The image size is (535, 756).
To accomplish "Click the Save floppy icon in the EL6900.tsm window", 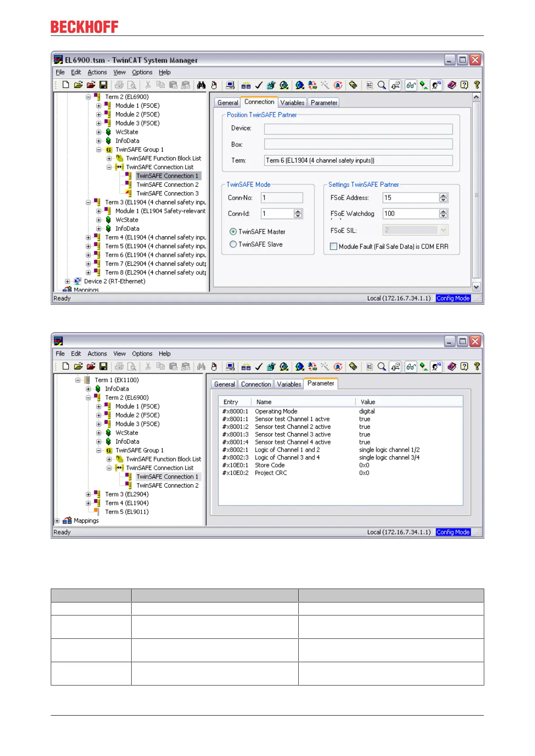I will click(103, 85).
